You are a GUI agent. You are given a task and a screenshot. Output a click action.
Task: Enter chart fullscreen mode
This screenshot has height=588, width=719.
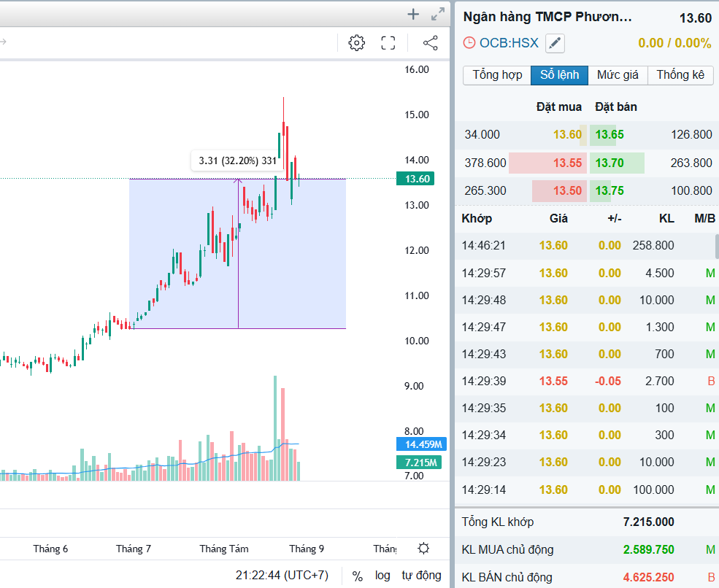388,43
